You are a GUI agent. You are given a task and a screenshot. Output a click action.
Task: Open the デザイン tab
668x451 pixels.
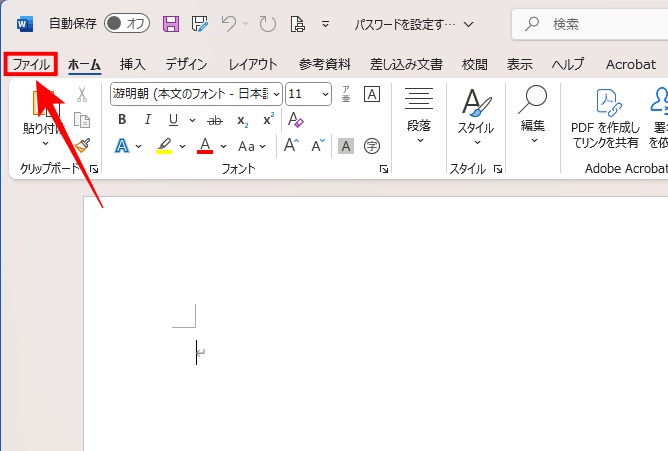(x=186, y=64)
